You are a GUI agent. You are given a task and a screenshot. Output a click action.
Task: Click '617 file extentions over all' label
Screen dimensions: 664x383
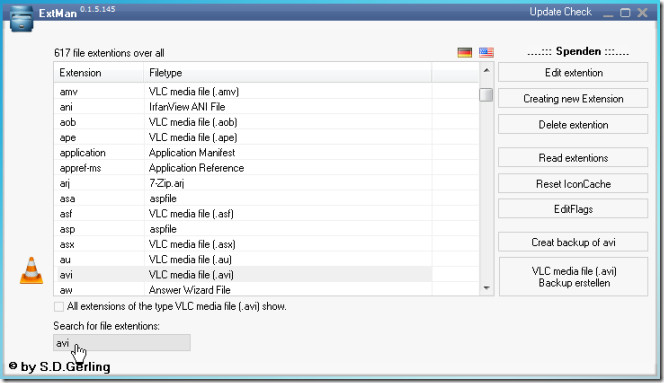109,53
